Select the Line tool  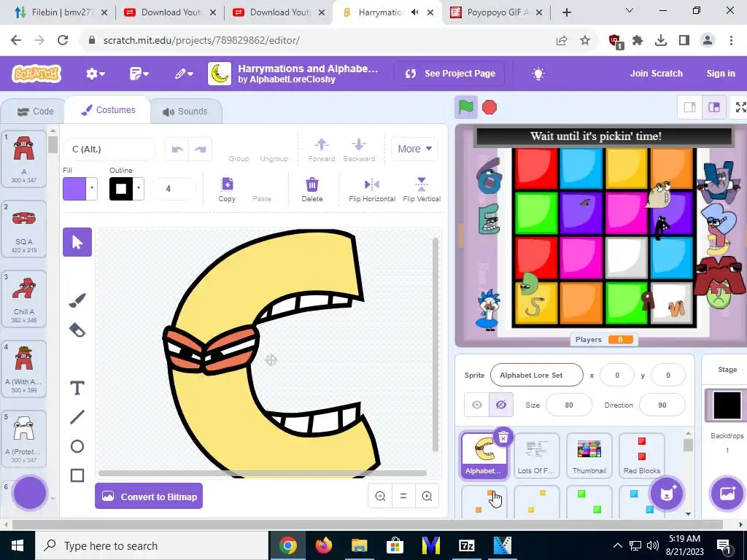tap(77, 417)
